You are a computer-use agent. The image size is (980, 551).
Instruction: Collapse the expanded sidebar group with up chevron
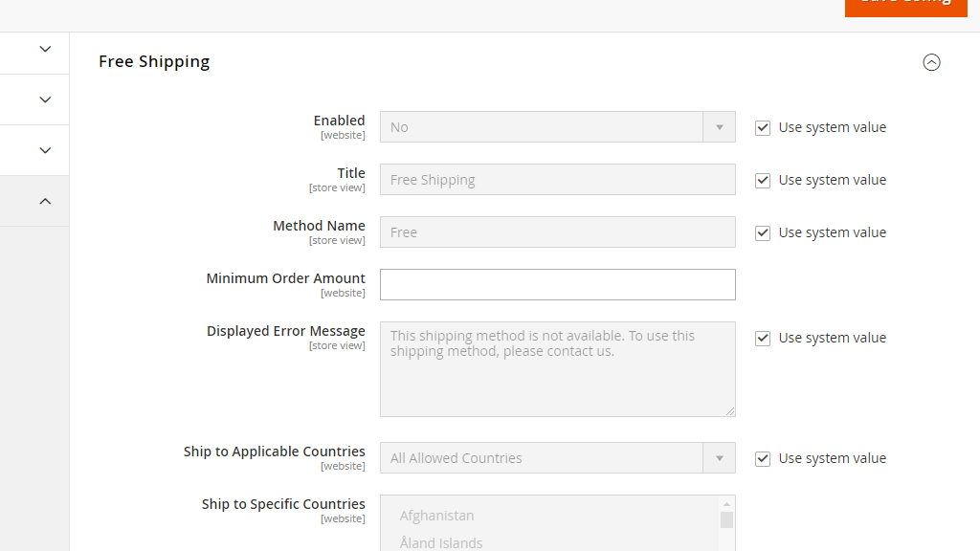[45, 201]
